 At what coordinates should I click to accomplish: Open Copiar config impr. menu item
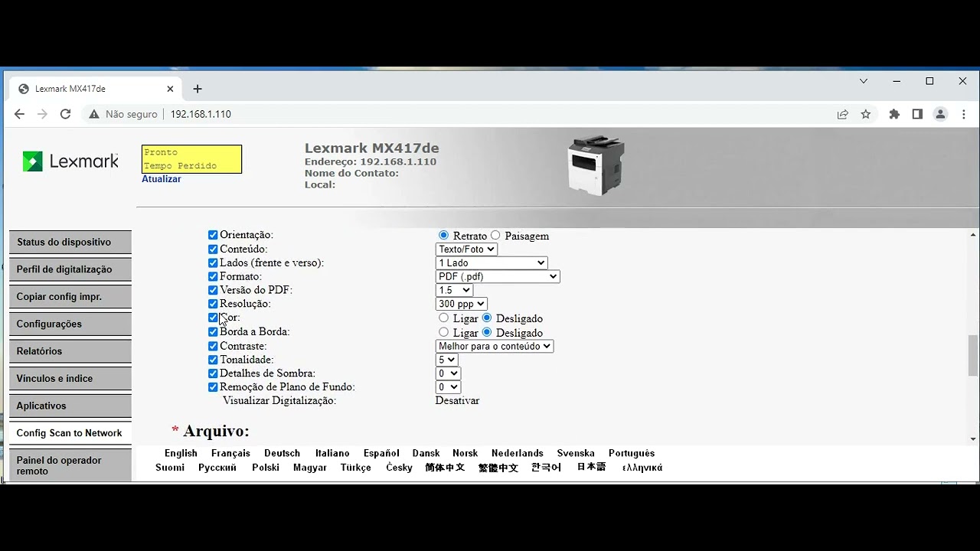70,297
